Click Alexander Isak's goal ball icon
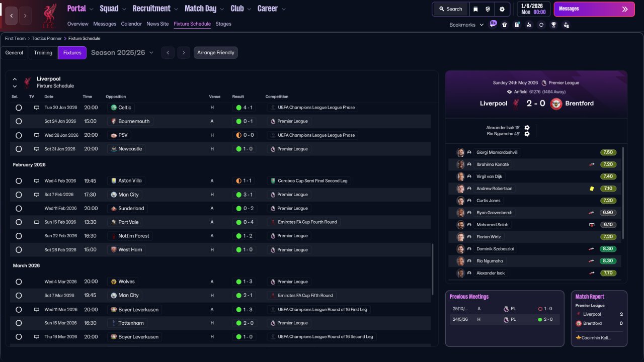Image resolution: width=644 pixels, height=362 pixels. click(527, 128)
